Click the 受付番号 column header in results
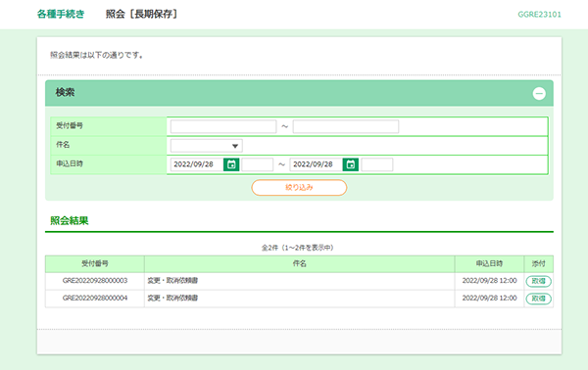Screen dimensions: 588x370 click(95, 263)
